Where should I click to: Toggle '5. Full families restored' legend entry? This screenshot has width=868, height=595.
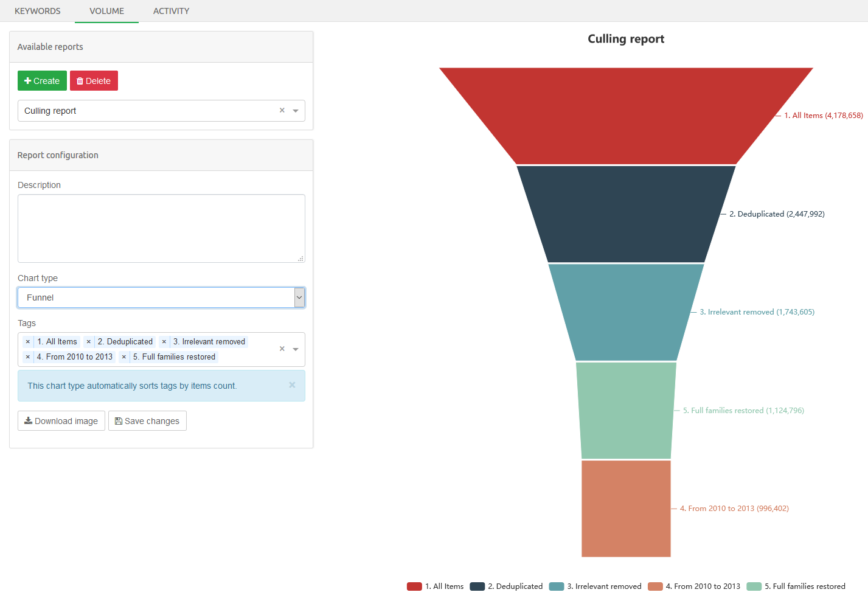(x=796, y=586)
